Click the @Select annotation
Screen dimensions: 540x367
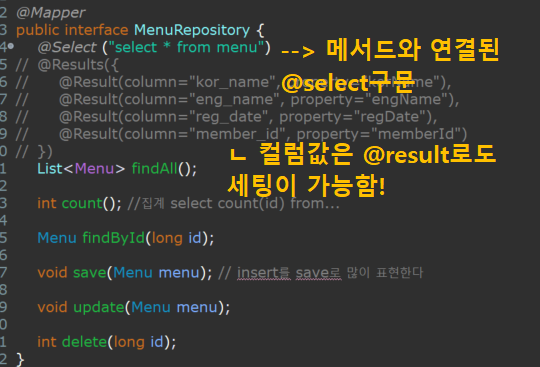point(67,47)
